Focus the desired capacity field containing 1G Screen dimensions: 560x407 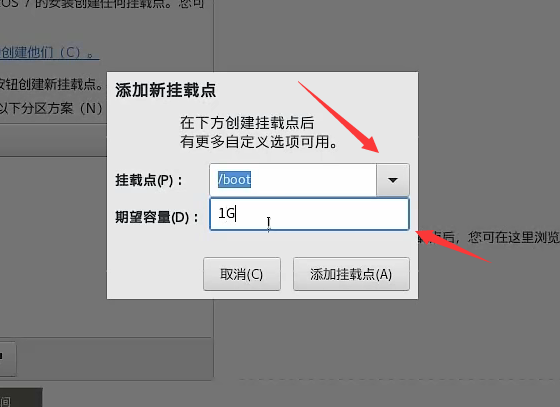(x=309, y=214)
